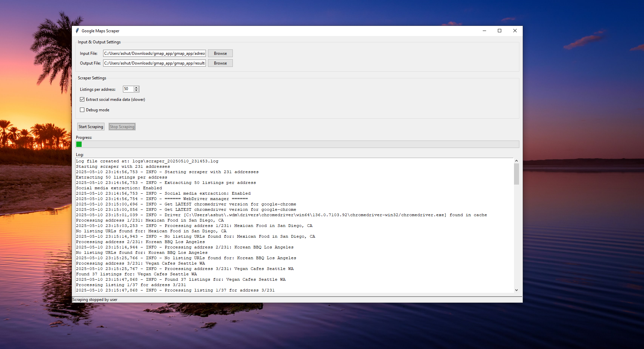Maximize the Google Maps Scraper window
Image resolution: width=644 pixels, height=349 pixels.
[500, 31]
